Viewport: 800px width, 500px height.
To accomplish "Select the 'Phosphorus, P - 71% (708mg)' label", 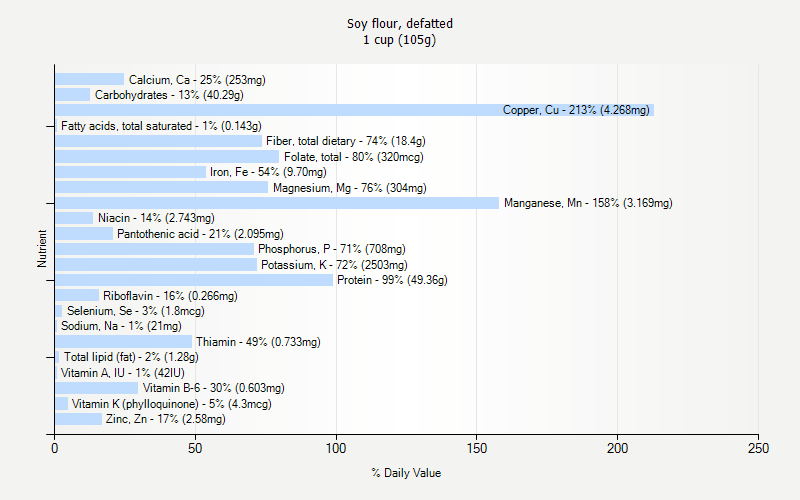I will click(332, 249).
